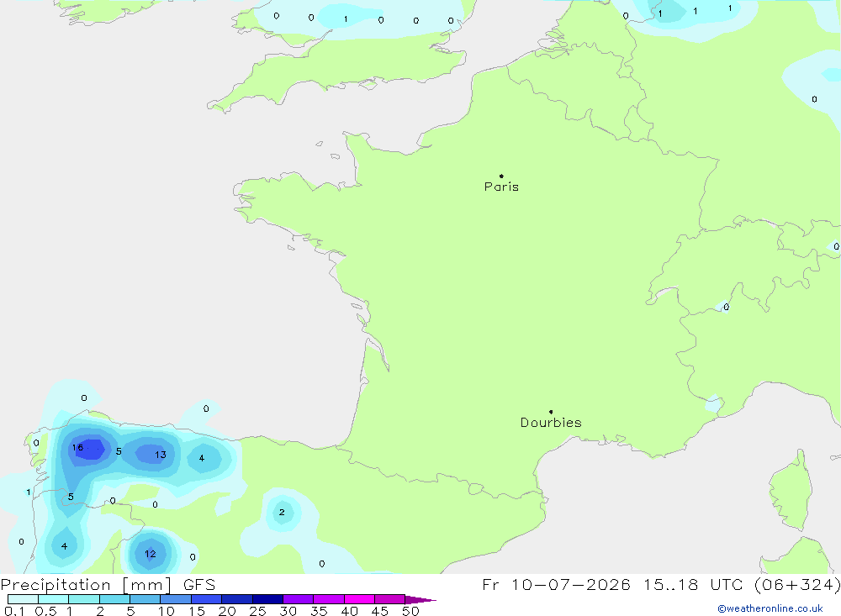Click the legend label 15

pos(197,611)
